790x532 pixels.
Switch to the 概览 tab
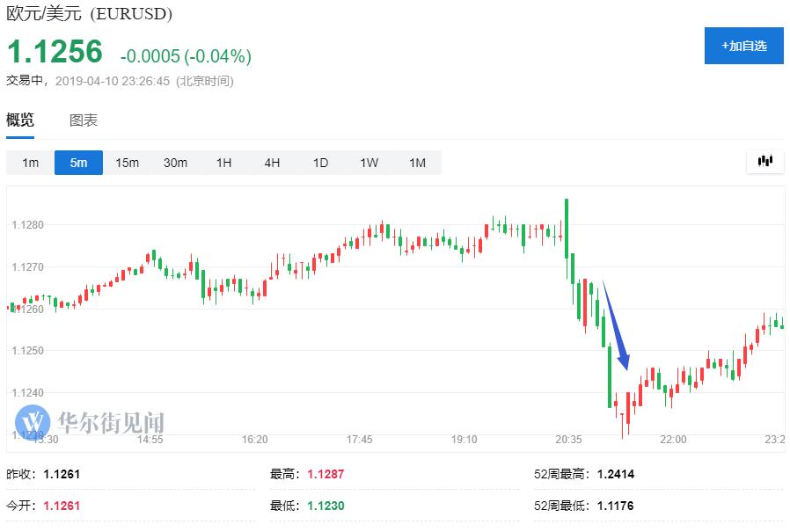coord(20,120)
